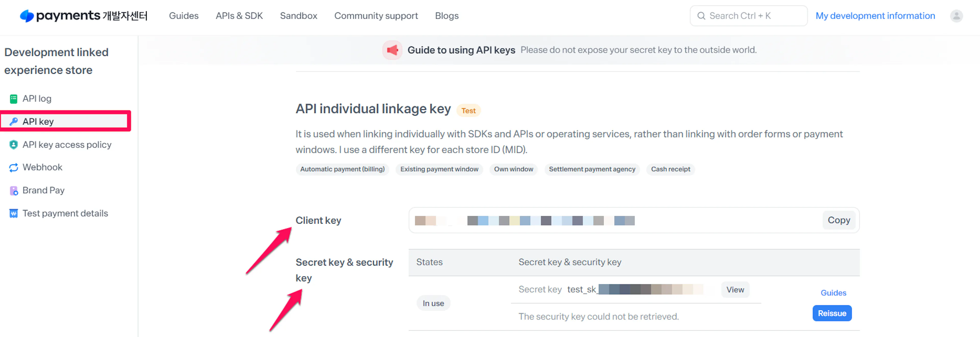Open Test payment details in sidebar
Screen dimensions: 980x337
click(x=65, y=214)
